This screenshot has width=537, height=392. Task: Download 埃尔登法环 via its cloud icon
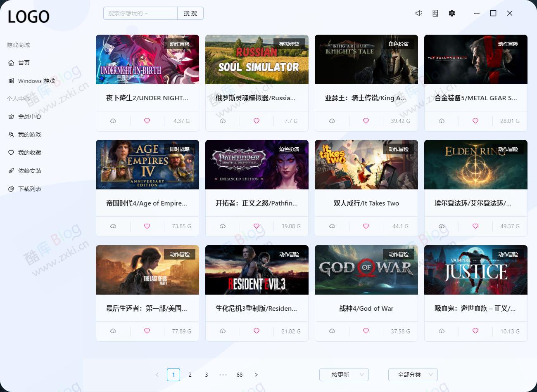click(x=441, y=226)
